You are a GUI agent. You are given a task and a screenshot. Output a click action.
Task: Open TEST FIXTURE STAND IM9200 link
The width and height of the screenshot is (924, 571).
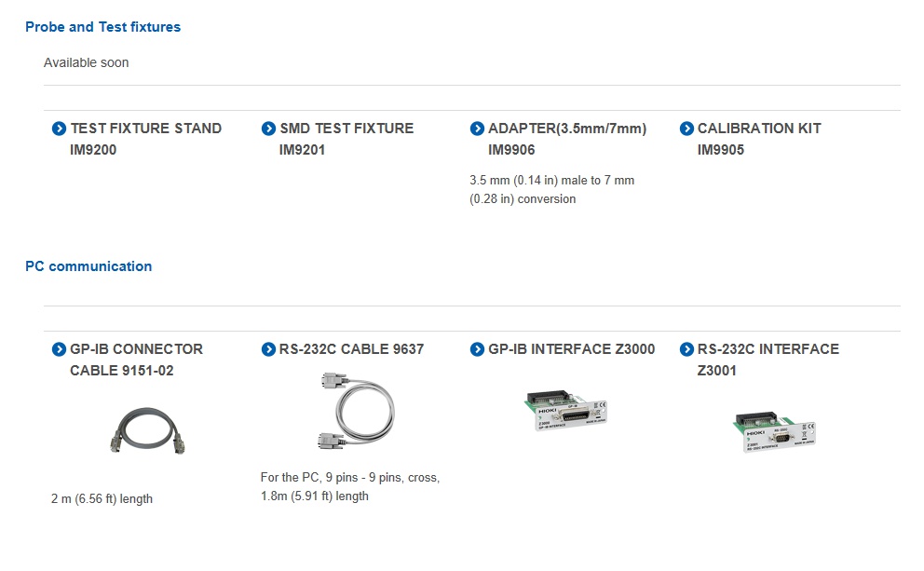click(145, 139)
